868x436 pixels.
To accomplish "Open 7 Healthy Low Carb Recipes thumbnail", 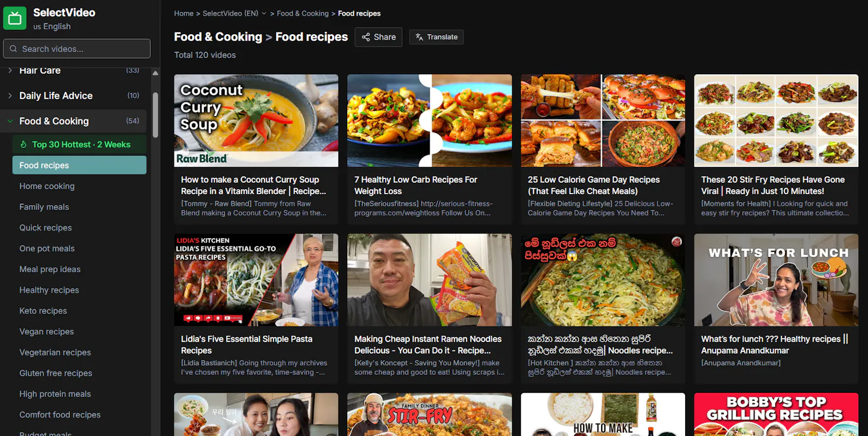I will [x=430, y=120].
